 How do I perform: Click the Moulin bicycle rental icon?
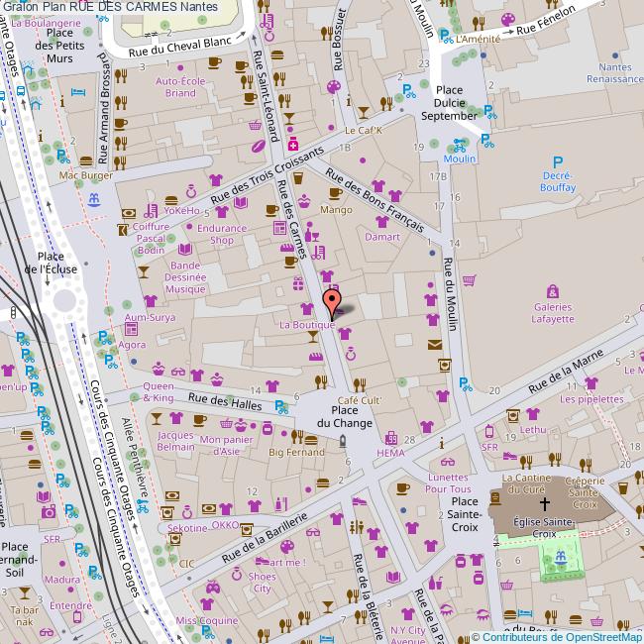click(x=460, y=146)
